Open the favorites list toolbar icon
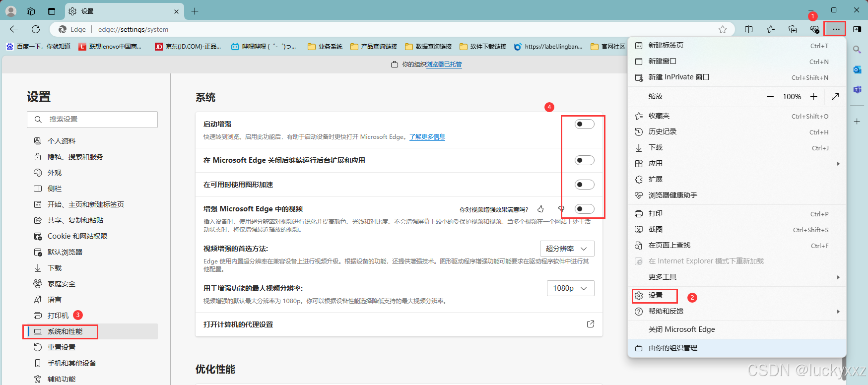 pos(771,29)
